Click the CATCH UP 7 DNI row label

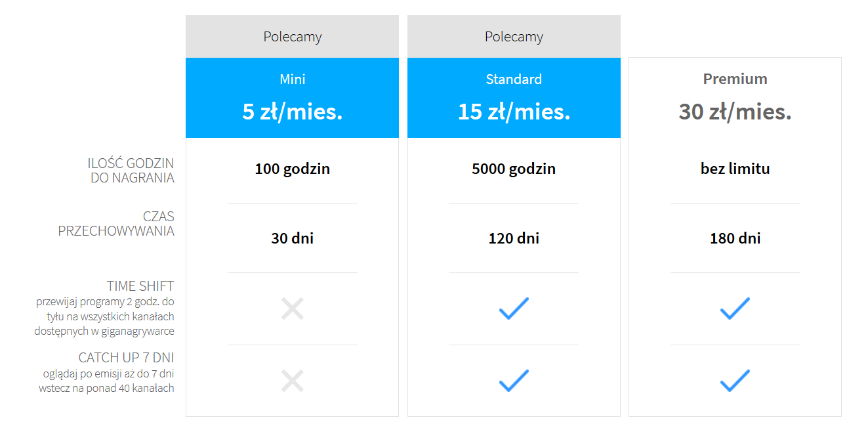pyautogui.click(x=126, y=358)
